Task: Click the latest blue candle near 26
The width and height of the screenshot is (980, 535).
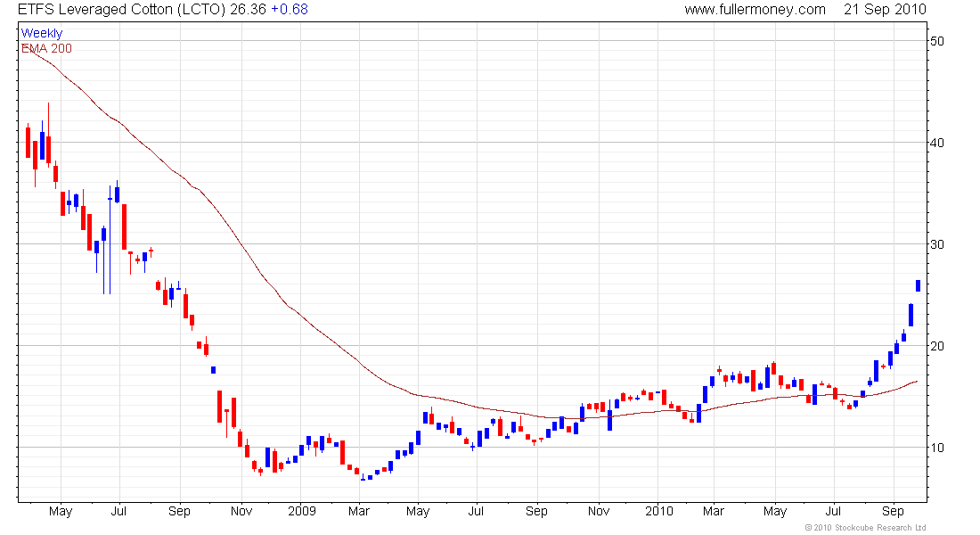Action: [x=919, y=285]
